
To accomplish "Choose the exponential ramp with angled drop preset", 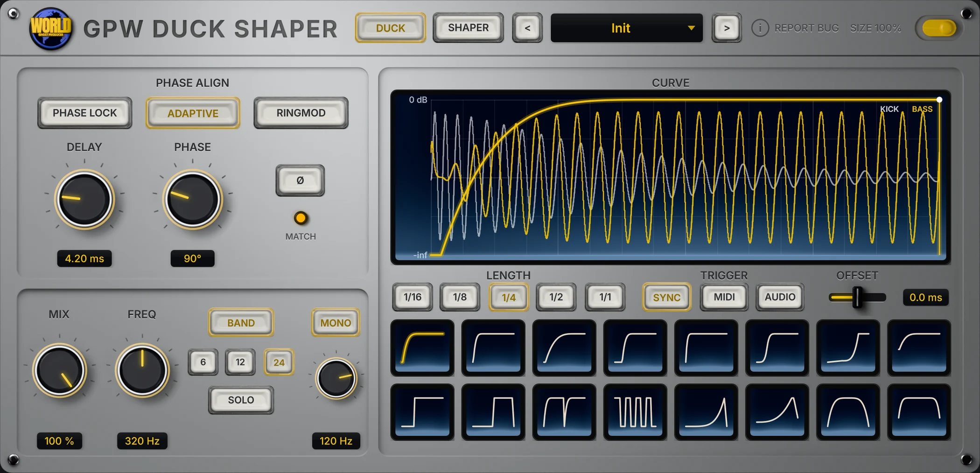I will coord(777,412).
